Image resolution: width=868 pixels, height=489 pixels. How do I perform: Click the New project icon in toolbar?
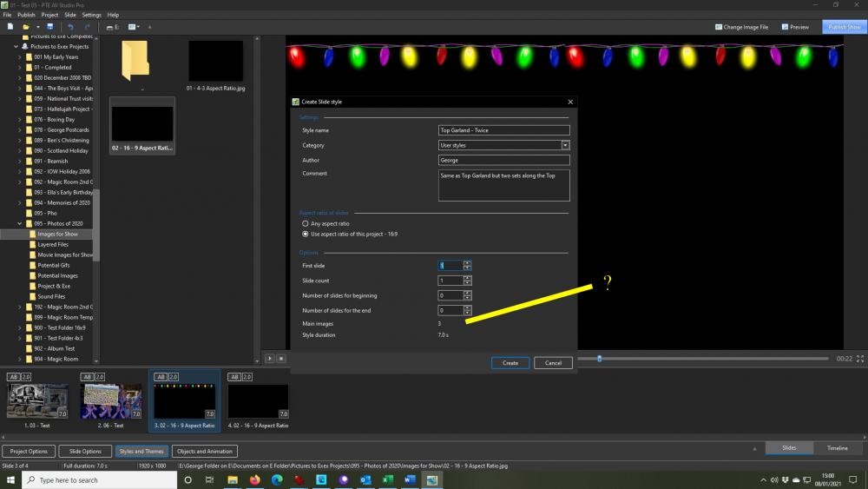10,27
